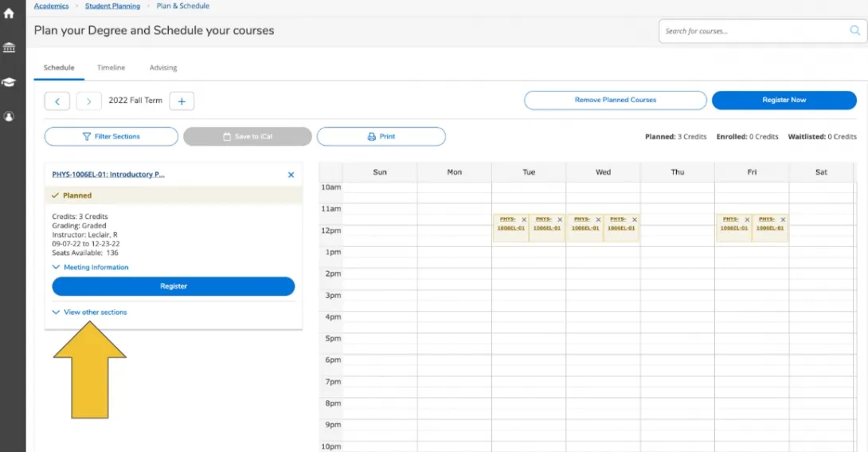Open the Financial bank building sidebar icon

(x=10, y=48)
